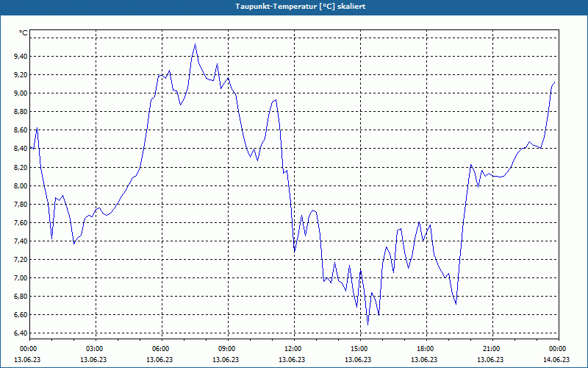Select the 7,00 y-axis value
Screen dimensions: 588x368
[x=21, y=277]
